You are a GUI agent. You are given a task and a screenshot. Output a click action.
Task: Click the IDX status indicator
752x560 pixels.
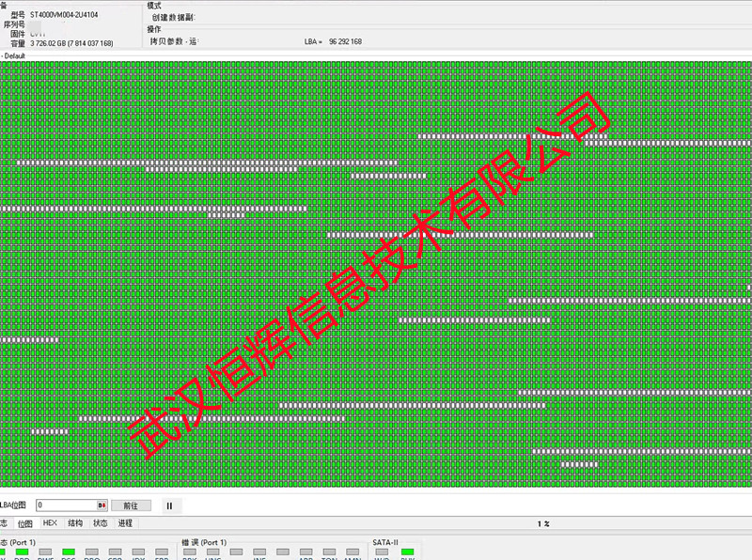pyautogui.click(x=138, y=552)
